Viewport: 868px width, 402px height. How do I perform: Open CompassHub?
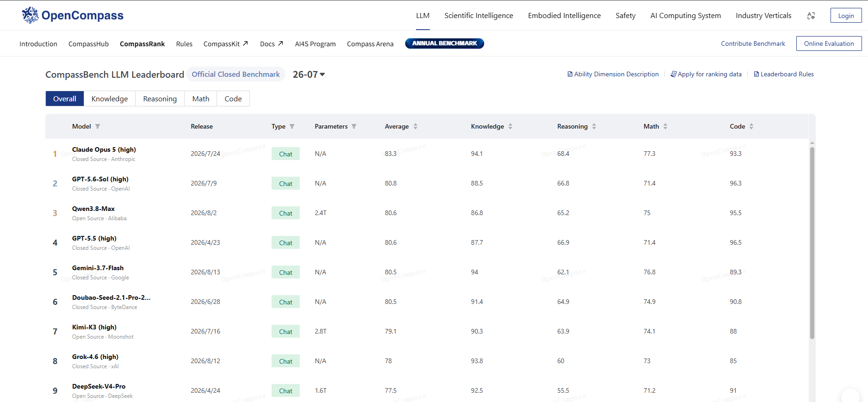tap(89, 44)
